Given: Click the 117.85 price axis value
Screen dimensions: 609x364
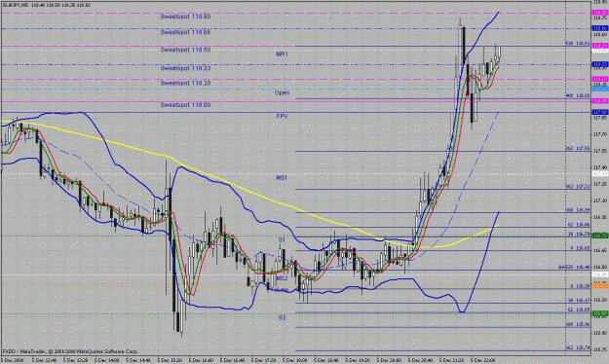Looking at the screenshot, I should click(x=600, y=118).
